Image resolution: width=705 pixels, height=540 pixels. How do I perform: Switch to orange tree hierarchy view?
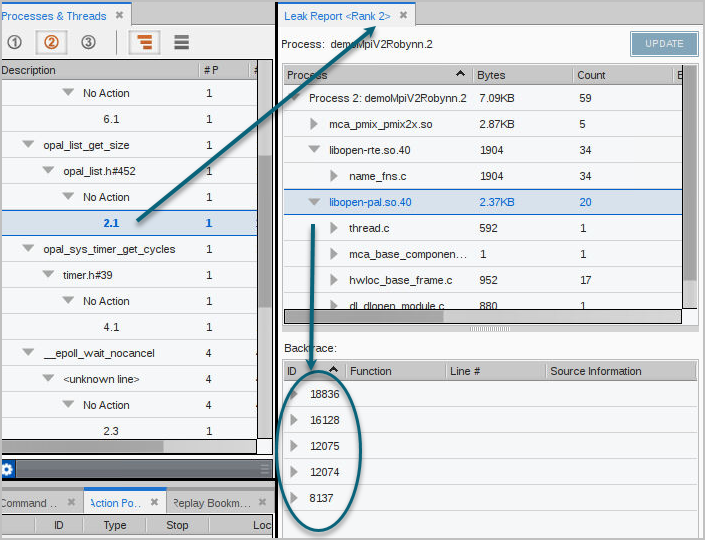point(145,42)
